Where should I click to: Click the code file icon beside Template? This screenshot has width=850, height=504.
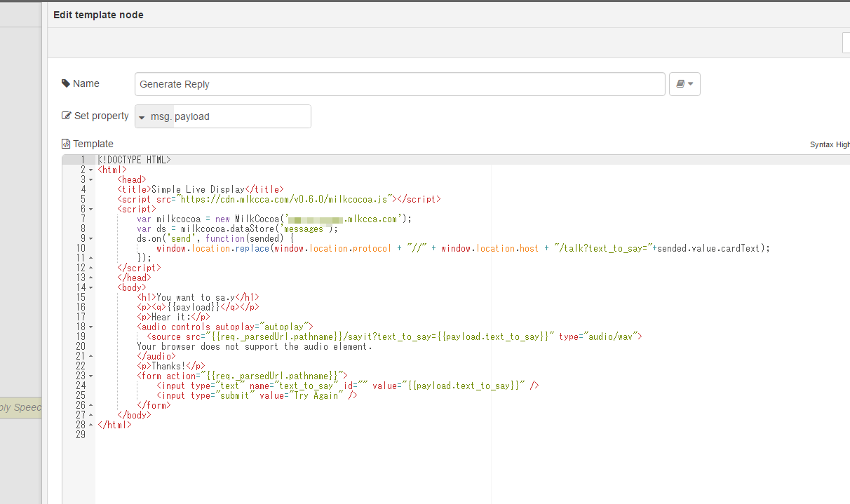(x=66, y=144)
